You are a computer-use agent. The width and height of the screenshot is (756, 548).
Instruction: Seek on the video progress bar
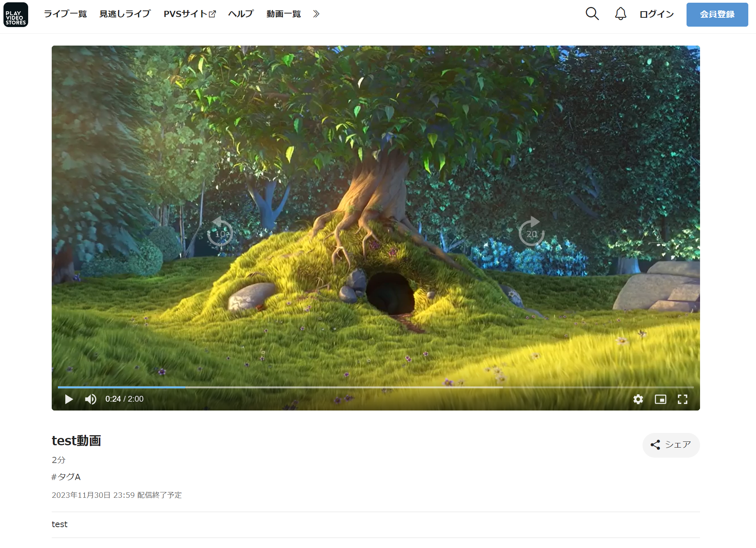click(x=375, y=387)
